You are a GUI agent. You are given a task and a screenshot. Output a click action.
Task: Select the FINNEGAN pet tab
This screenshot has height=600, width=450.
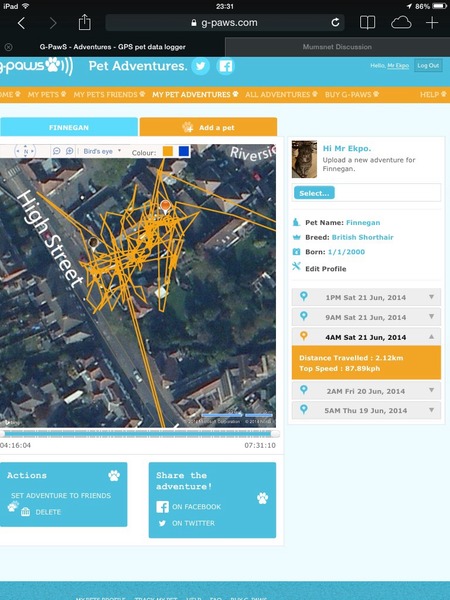[x=69, y=127]
